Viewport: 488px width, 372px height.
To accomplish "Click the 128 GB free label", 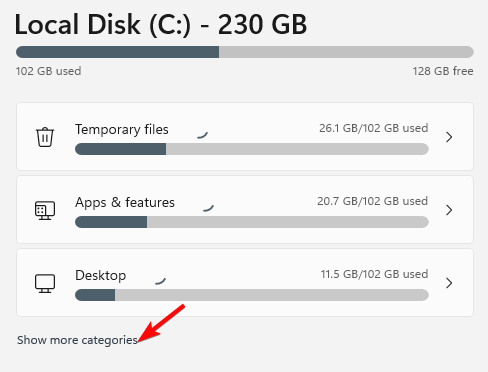I will click(443, 71).
